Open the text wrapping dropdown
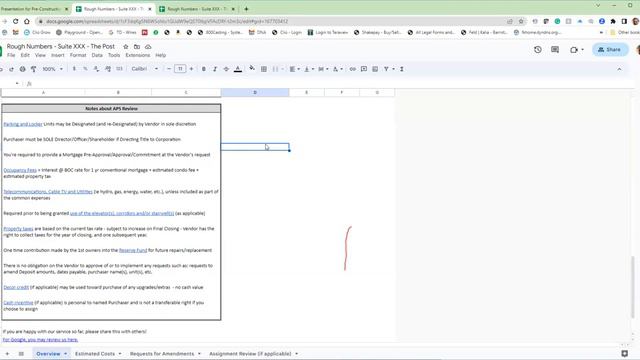640x360 pixels. click(x=323, y=69)
